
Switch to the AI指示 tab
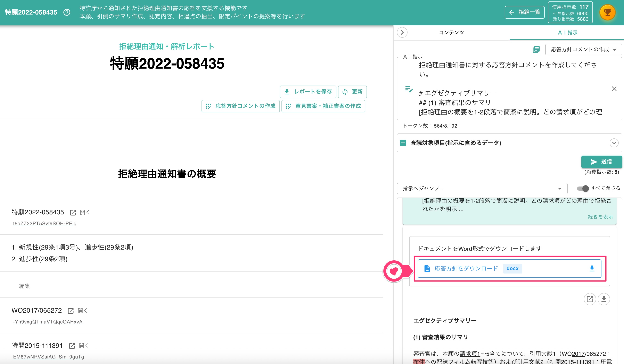pyautogui.click(x=568, y=32)
